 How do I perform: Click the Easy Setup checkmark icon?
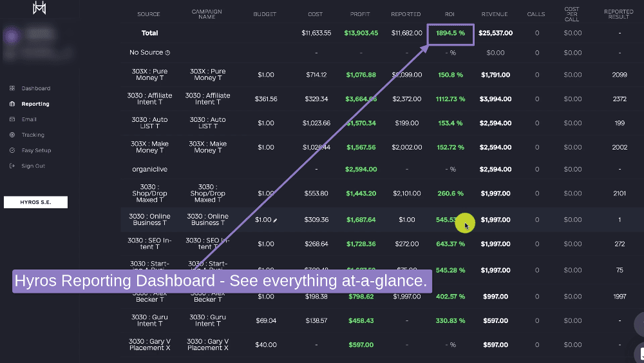pyautogui.click(x=12, y=150)
